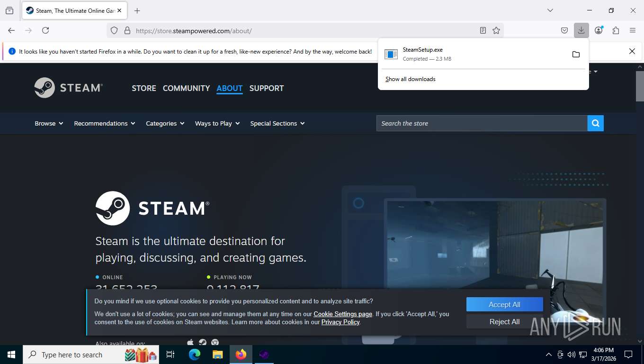Open the COMMUNITY menu item

(186, 88)
